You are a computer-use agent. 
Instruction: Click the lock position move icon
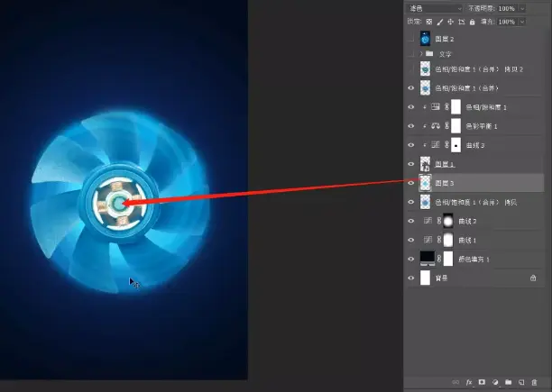pos(451,22)
